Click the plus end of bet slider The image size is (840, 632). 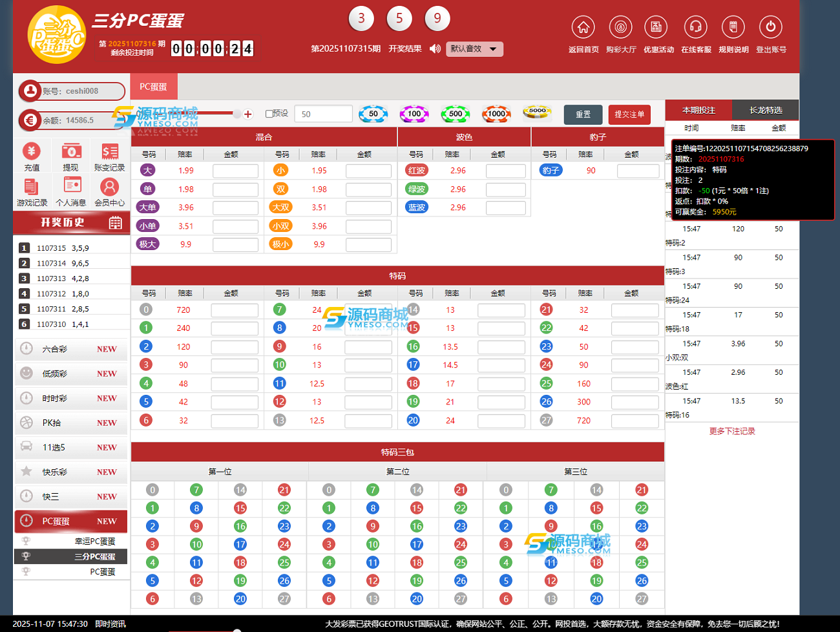point(248,114)
